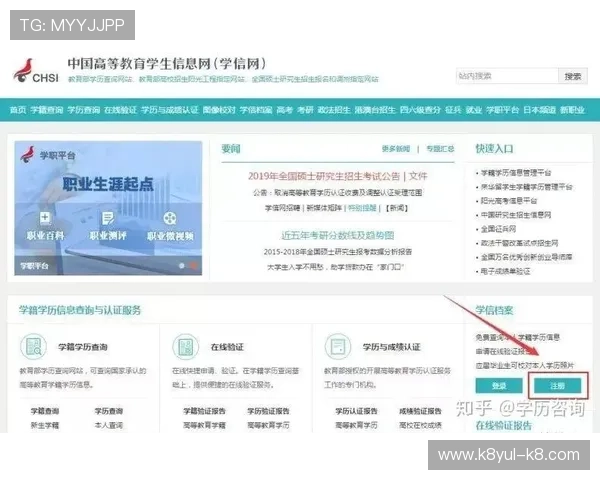Open 阳光高考信息平台 in 快速入口

tap(509, 201)
